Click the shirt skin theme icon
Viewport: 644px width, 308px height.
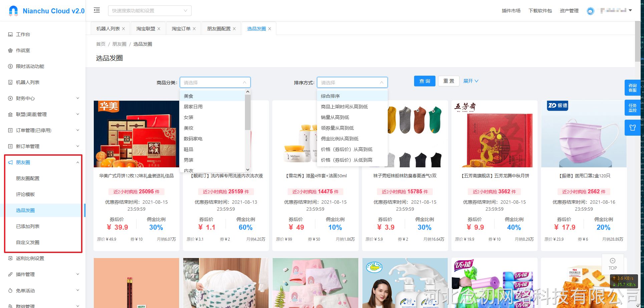[x=632, y=128]
